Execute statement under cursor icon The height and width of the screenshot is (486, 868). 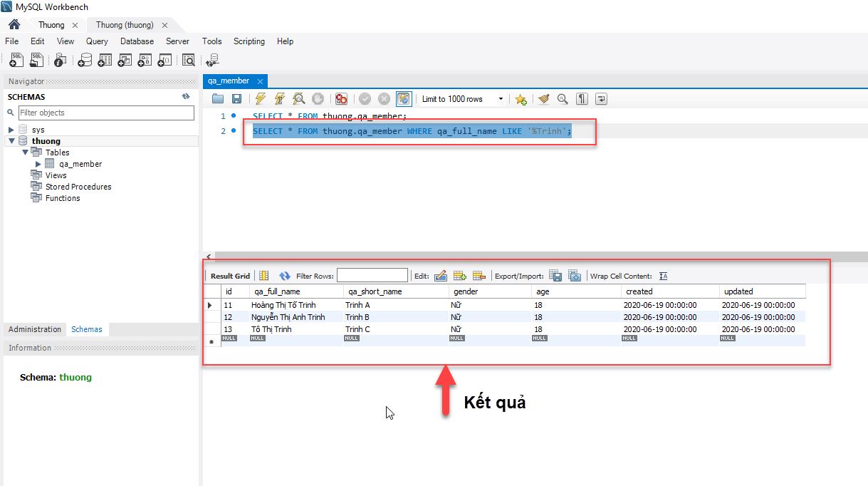coord(280,99)
